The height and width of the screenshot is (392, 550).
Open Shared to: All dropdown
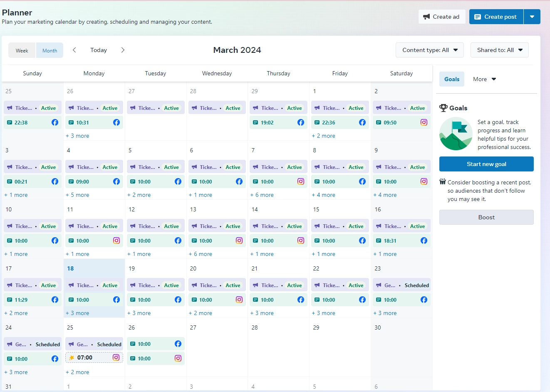[x=500, y=50]
